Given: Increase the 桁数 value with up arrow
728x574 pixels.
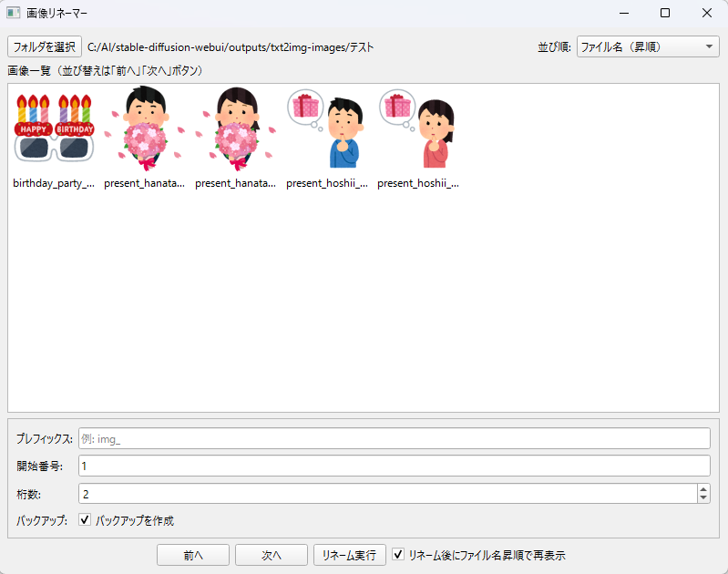Looking at the screenshot, I should point(703,489).
